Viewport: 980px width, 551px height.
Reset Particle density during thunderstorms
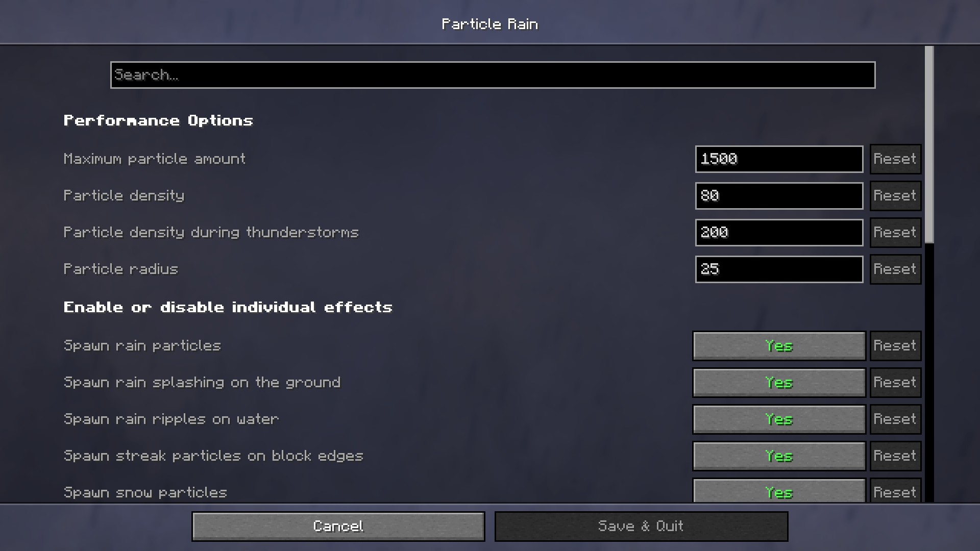pos(895,233)
